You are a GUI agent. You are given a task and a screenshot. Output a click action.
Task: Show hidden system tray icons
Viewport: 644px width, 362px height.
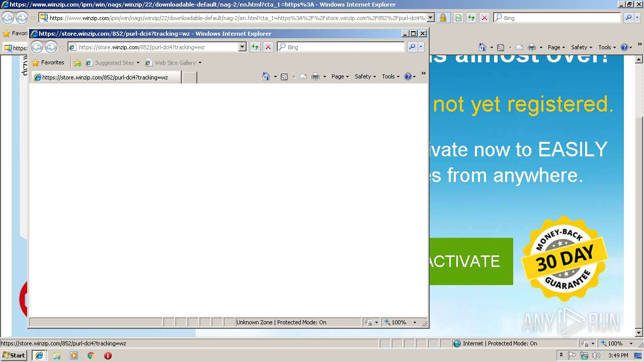coord(561,355)
